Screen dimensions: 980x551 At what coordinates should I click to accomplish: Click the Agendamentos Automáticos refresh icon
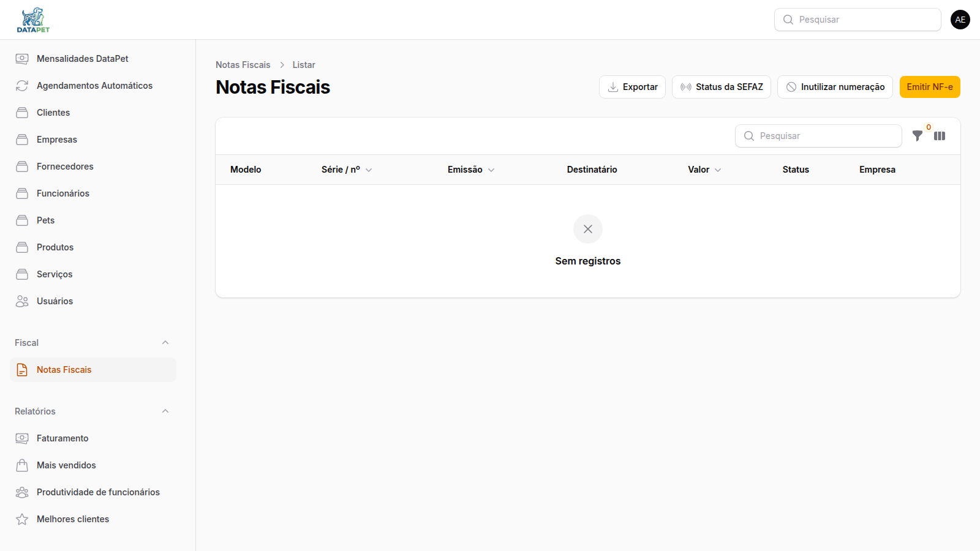point(22,86)
